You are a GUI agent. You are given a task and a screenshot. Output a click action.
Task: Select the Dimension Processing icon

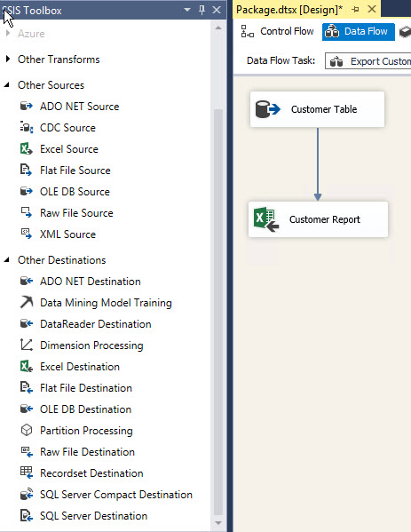[26, 345]
